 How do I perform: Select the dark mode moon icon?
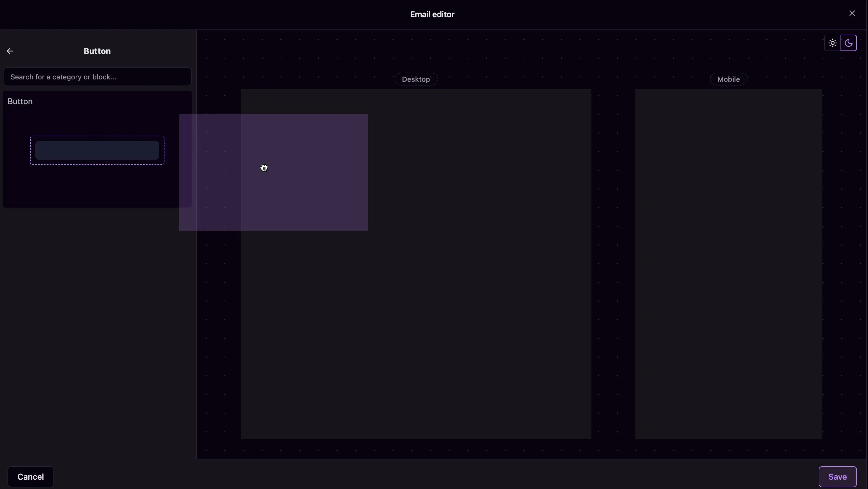coord(848,43)
